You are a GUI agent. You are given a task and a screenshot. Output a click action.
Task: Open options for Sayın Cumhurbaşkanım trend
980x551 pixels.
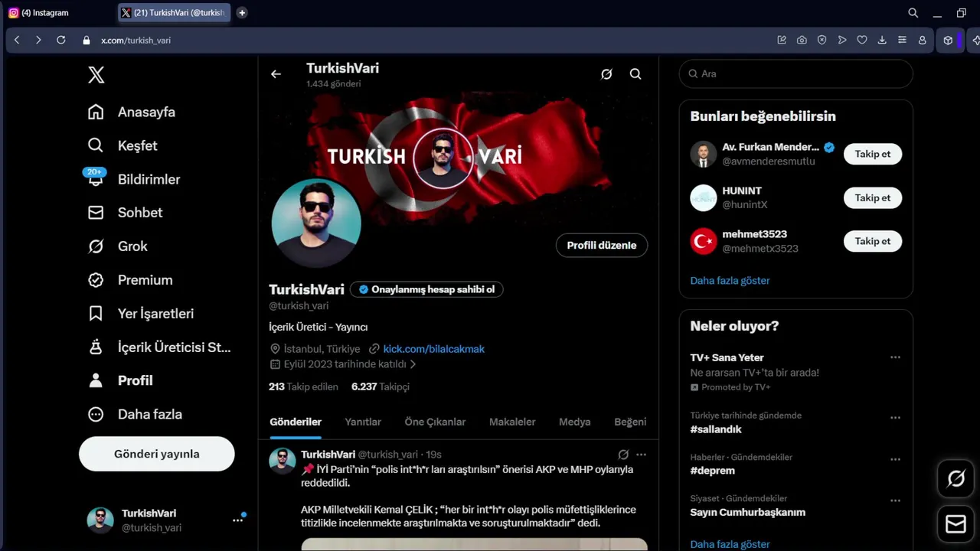click(895, 500)
